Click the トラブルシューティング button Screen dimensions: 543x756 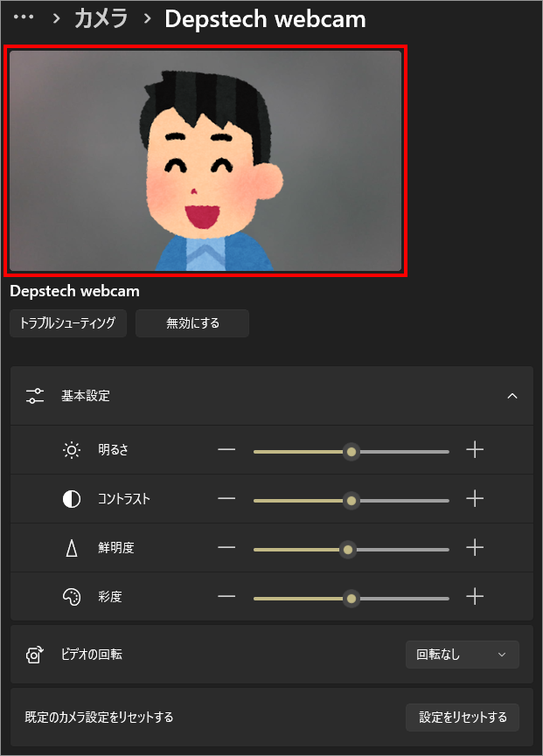coord(68,323)
